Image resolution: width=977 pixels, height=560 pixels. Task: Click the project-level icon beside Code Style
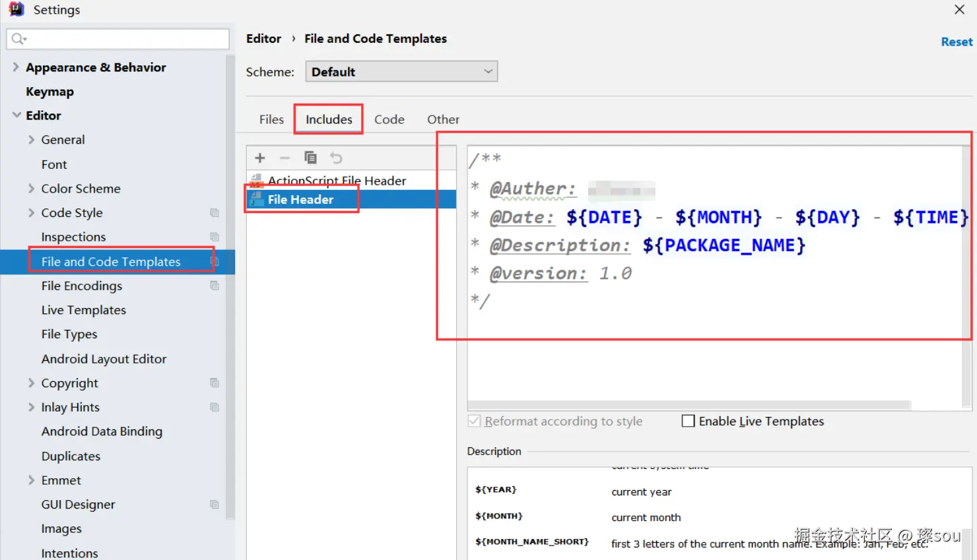coord(215,212)
